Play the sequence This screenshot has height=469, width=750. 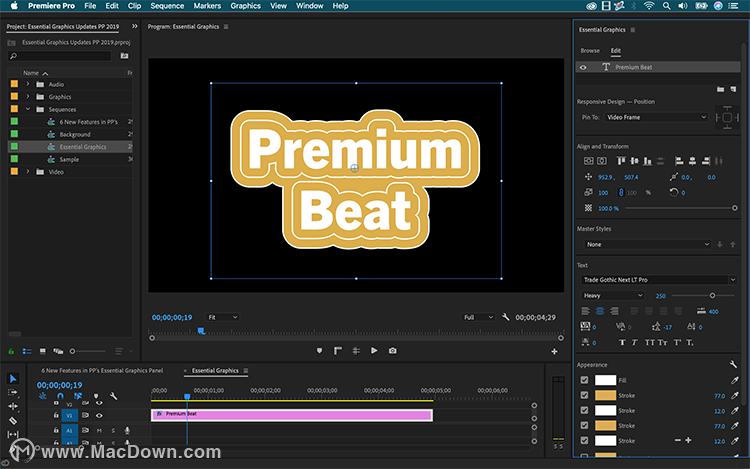(x=374, y=351)
